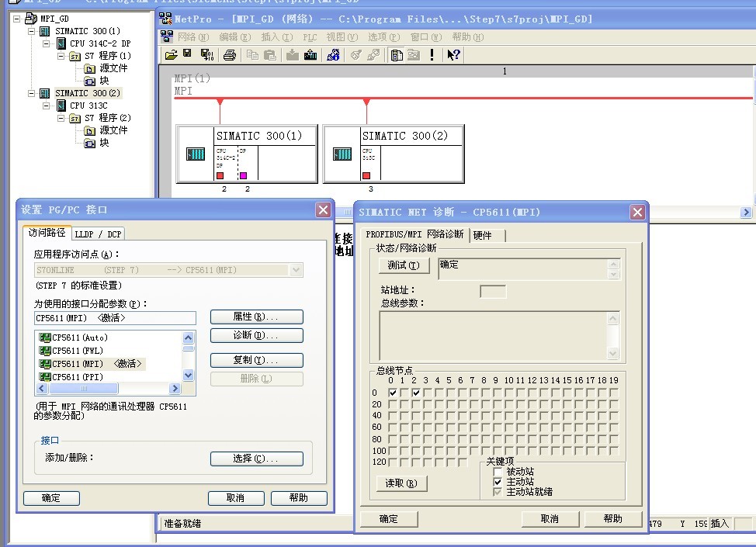Screen dimensions: 756x547
Task: Click the Save floppy disk toolbar icon
Action: click(187, 54)
